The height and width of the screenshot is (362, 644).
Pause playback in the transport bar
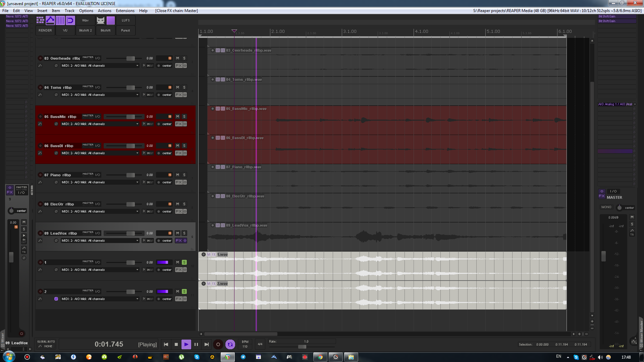click(x=196, y=344)
